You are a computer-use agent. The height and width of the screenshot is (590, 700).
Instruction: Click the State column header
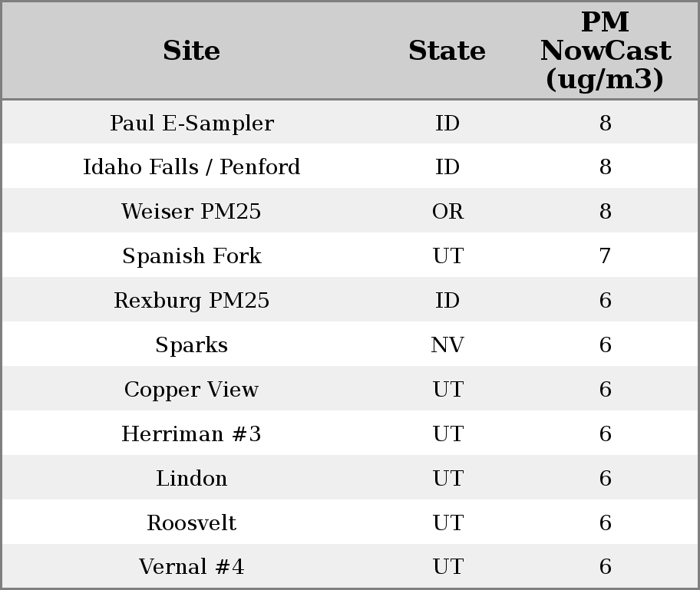pos(447,51)
